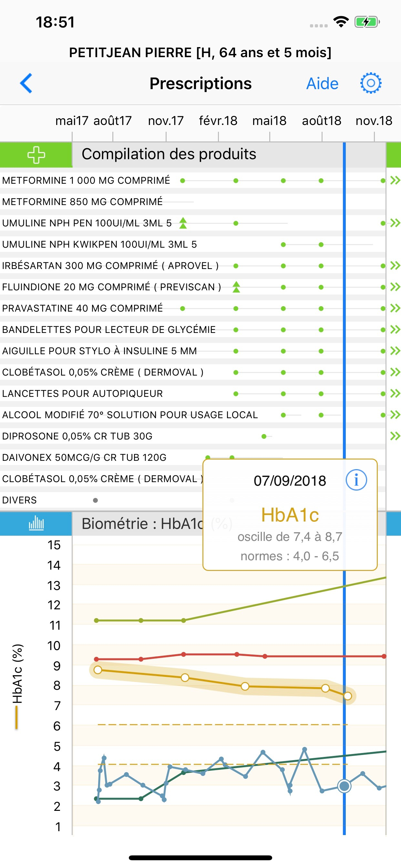This screenshot has width=401, height=868.
Task: Expand Diprosone 0,05% row arrows
Action: [x=395, y=436]
